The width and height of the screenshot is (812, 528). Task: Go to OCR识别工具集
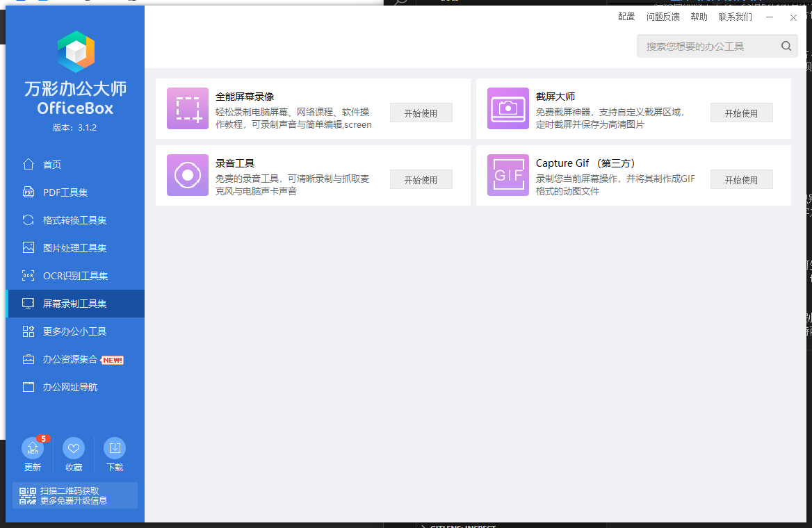coord(75,276)
